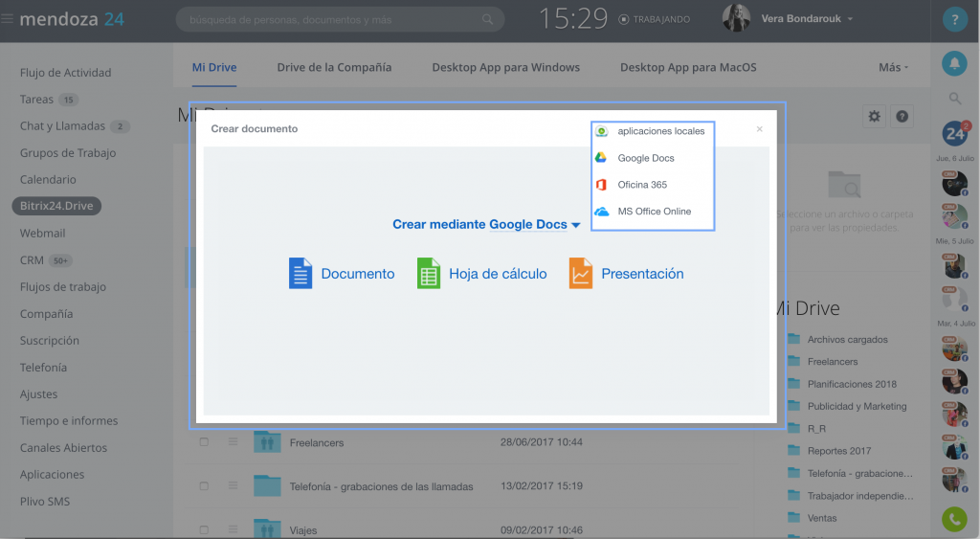Click the green phone call button
Image resolution: width=980 pixels, height=539 pixels.
click(x=954, y=519)
